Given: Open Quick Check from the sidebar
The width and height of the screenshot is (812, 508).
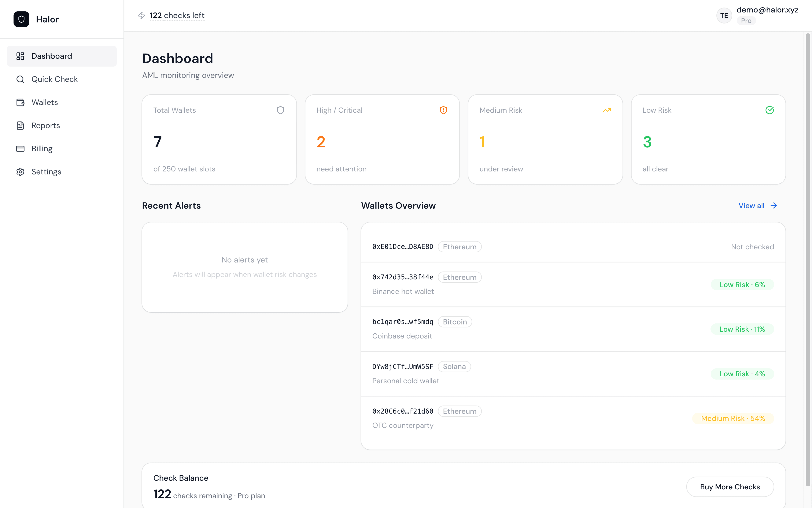Looking at the screenshot, I should click(62, 79).
